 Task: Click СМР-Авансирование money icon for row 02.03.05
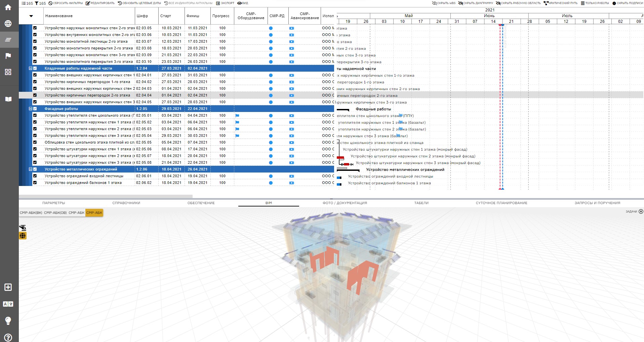291,28
